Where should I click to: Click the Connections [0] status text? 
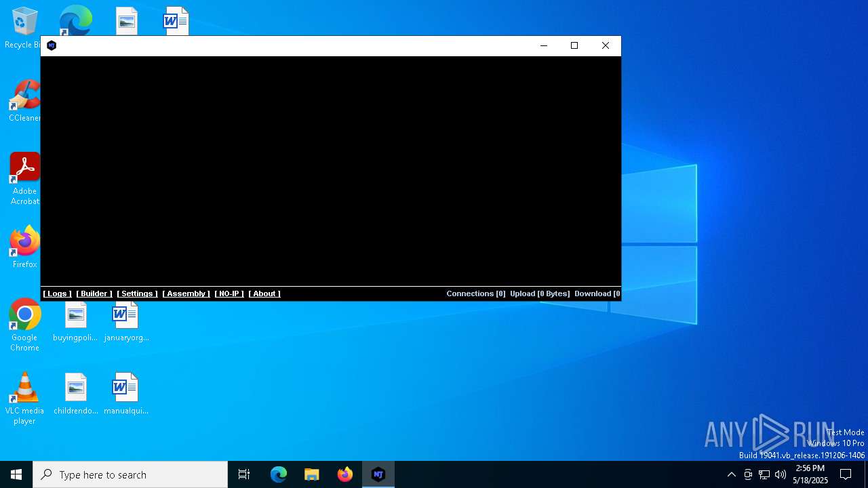476,293
